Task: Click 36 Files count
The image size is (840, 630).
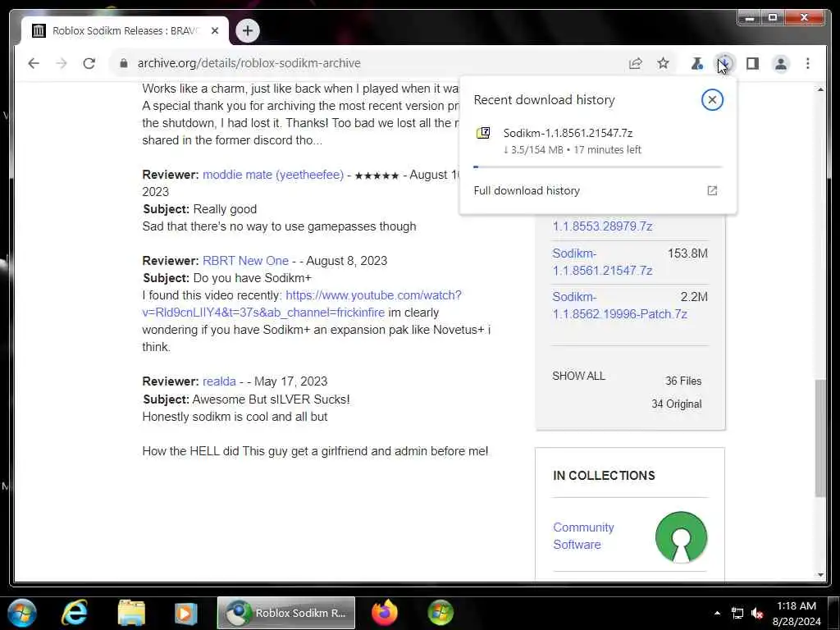Action: [683, 381]
